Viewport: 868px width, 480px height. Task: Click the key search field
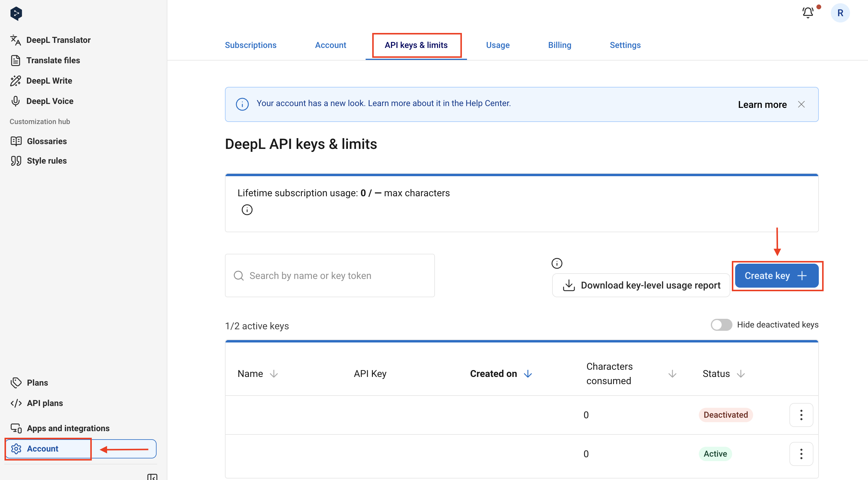coord(330,275)
